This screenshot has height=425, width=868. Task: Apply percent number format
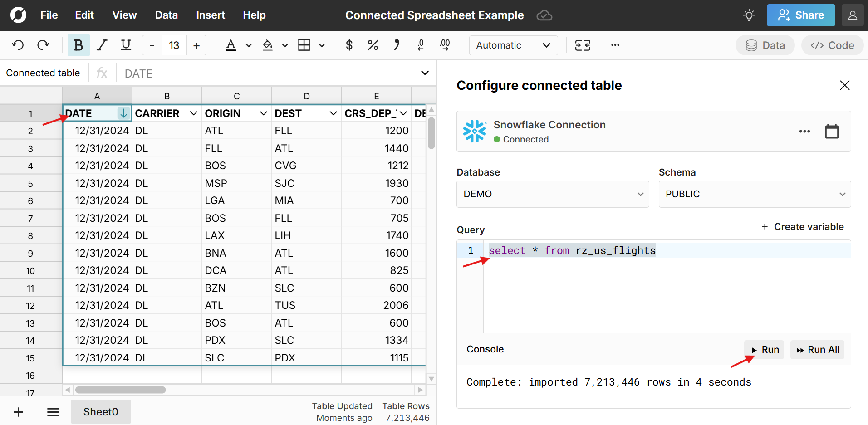click(x=373, y=45)
